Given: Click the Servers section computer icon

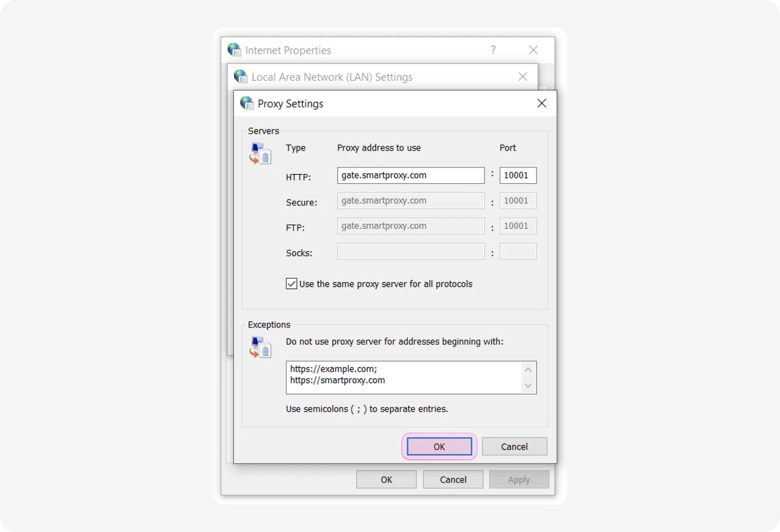Looking at the screenshot, I should 260,153.
